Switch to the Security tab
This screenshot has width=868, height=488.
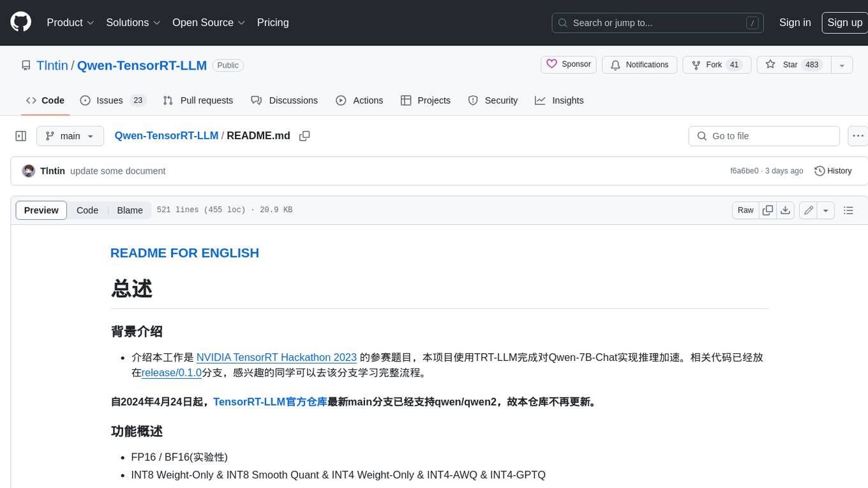coord(493,100)
